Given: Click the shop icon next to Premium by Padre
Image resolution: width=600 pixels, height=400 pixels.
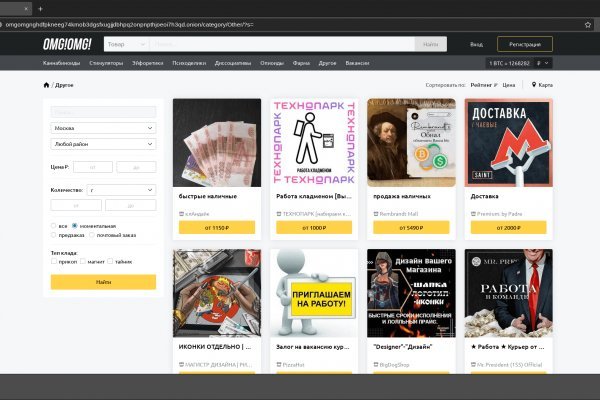Looking at the screenshot, I should coord(473,214).
